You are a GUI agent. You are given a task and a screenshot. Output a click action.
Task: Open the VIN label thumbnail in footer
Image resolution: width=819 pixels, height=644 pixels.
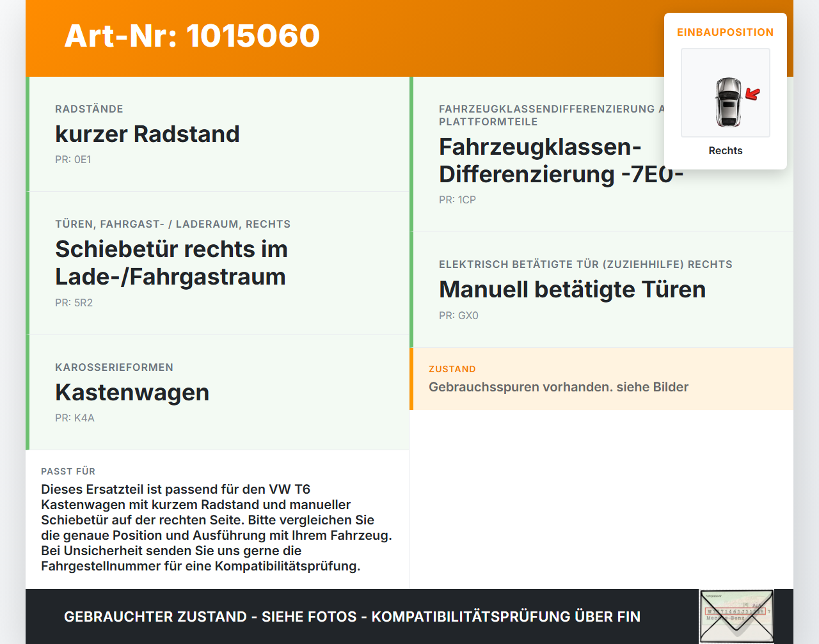point(736,617)
